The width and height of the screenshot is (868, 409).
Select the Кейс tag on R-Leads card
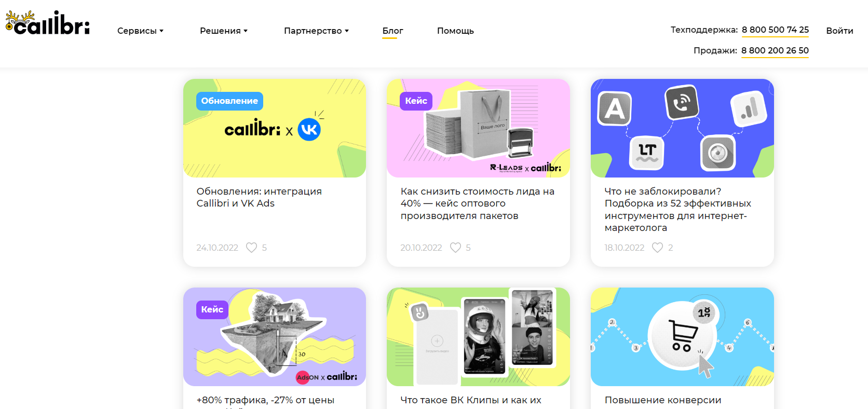416,101
